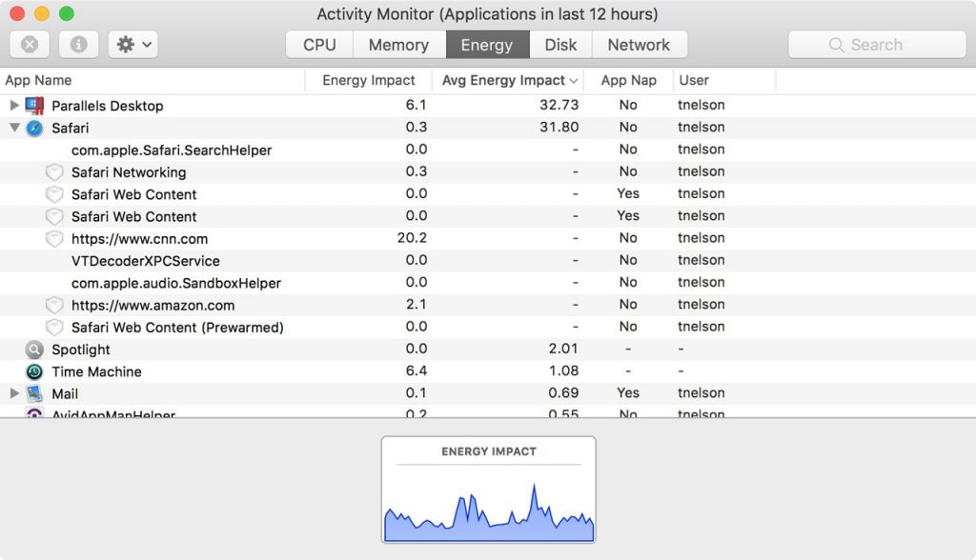Image resolution: width=976 pixels, height=560 pixels.
Task: Click the Yes App Nap value for Mail
Action: [628, 393]
